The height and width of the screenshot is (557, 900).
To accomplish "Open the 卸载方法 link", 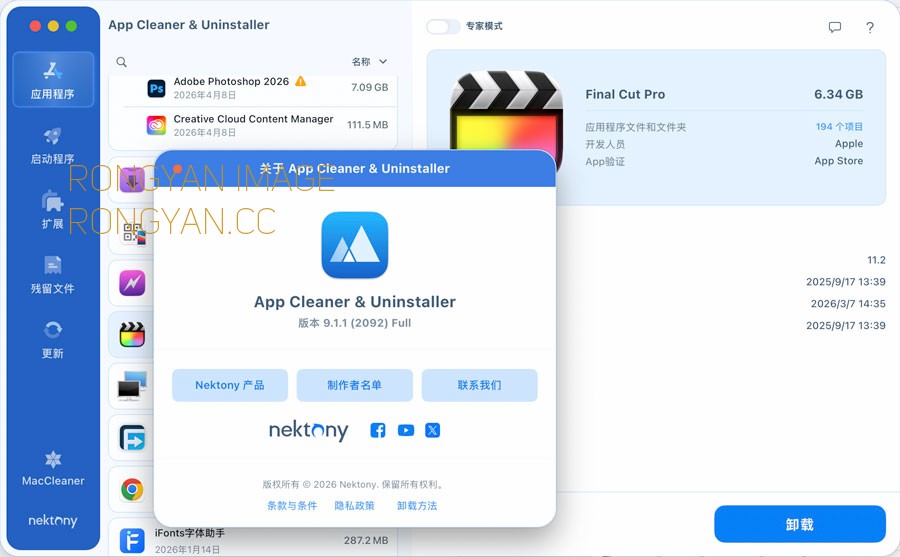I will 417,506.
